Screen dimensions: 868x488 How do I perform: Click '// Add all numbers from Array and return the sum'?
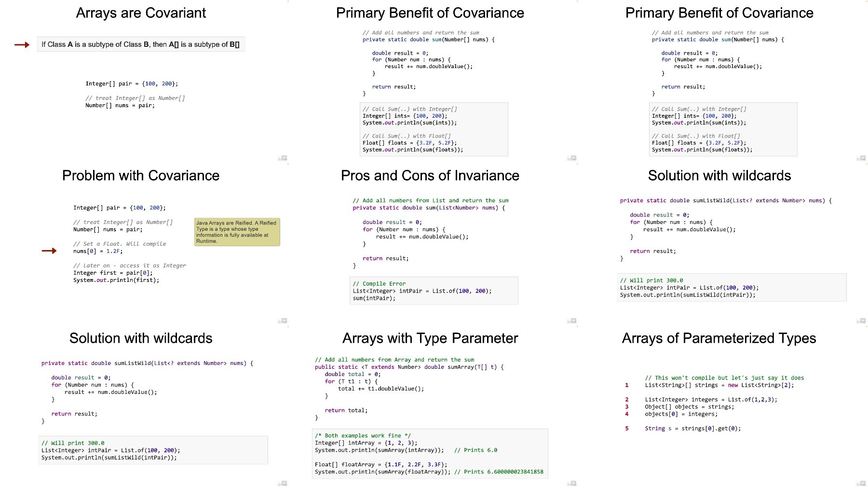point(394,360)
